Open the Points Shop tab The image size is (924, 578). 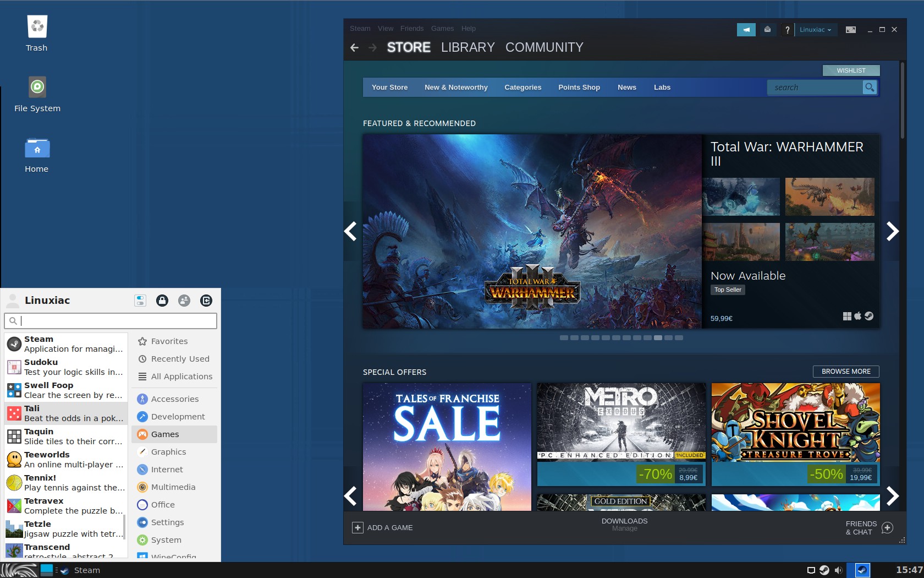[579, 88]
